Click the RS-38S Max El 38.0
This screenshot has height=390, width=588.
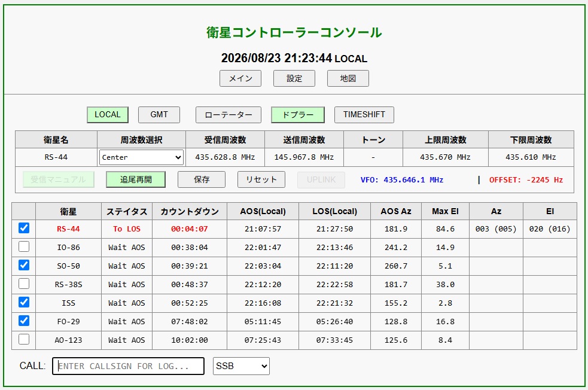click(x=445, y=285)
